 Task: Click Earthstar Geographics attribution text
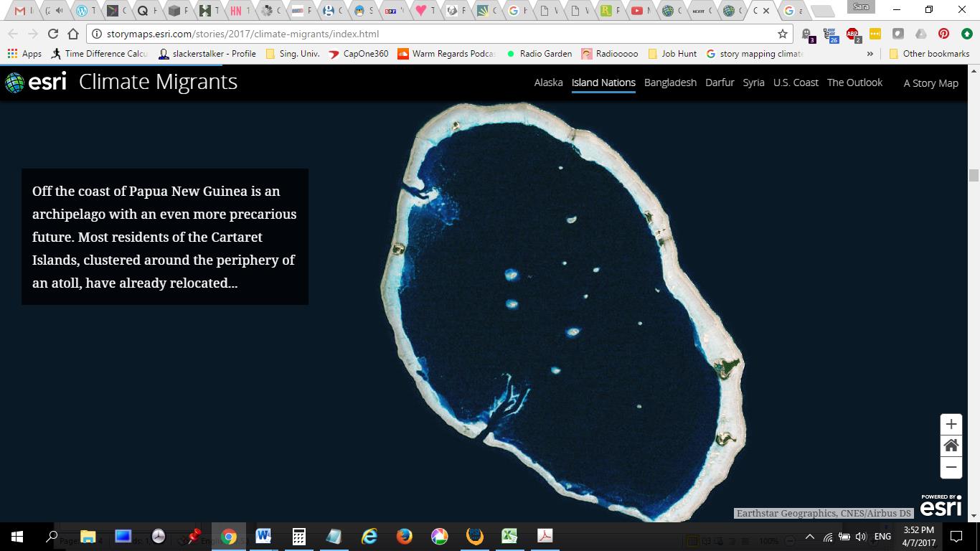824,513
